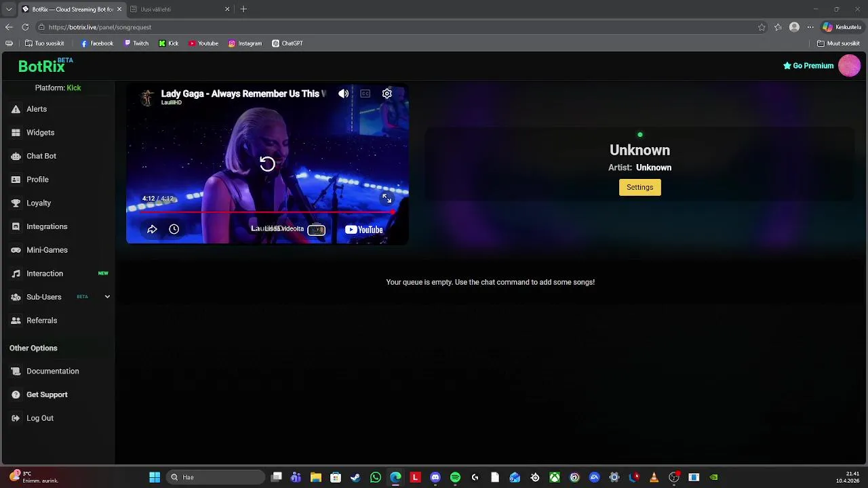868x488 pixels.
Task: Click the BotRix BETA logo
Action: (45, 65)
